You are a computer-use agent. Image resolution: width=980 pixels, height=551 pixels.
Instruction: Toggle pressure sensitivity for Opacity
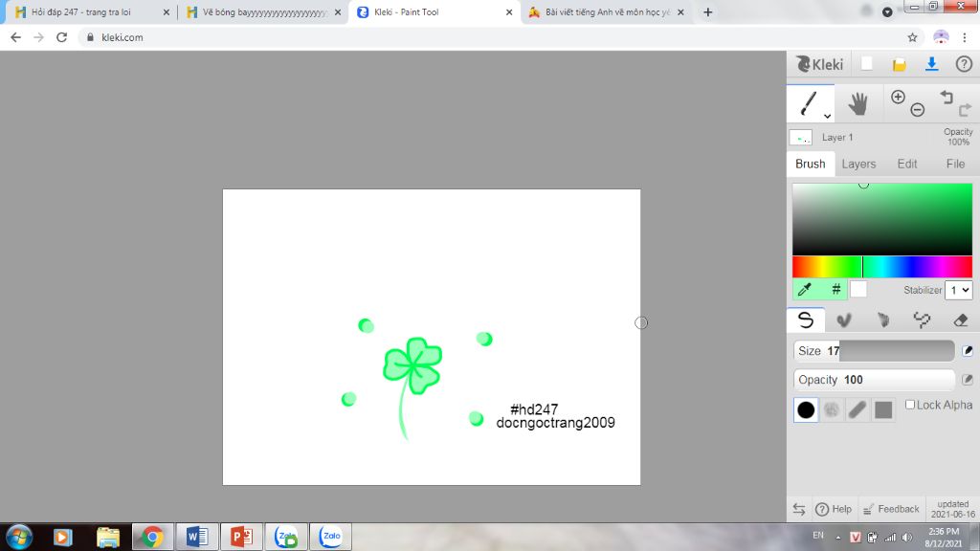point(968,380)
